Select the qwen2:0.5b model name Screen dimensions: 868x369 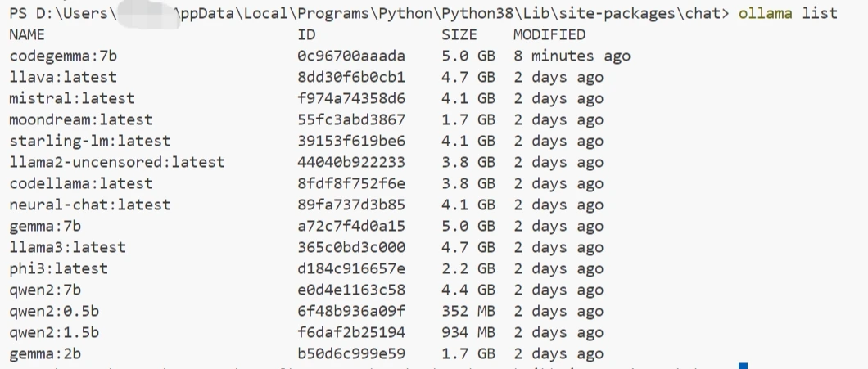pos(53,311)
